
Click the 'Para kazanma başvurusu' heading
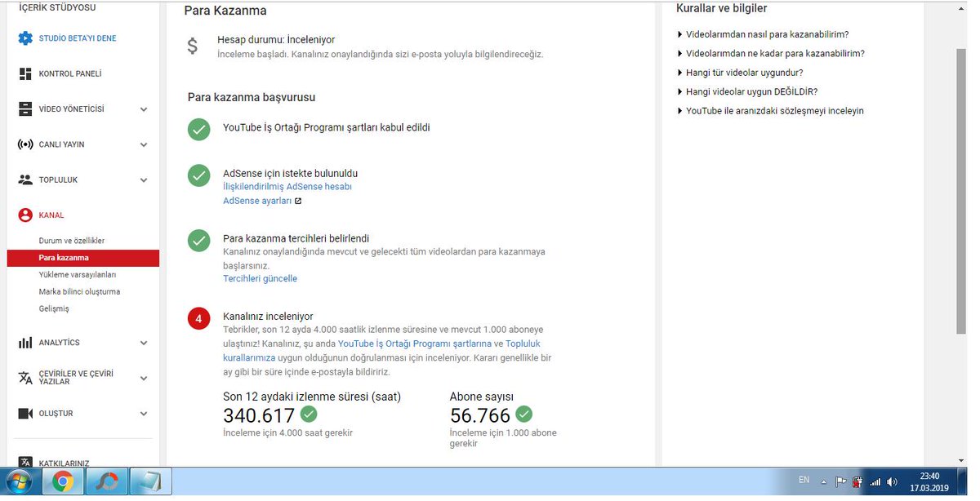click(x=252, y=98)
